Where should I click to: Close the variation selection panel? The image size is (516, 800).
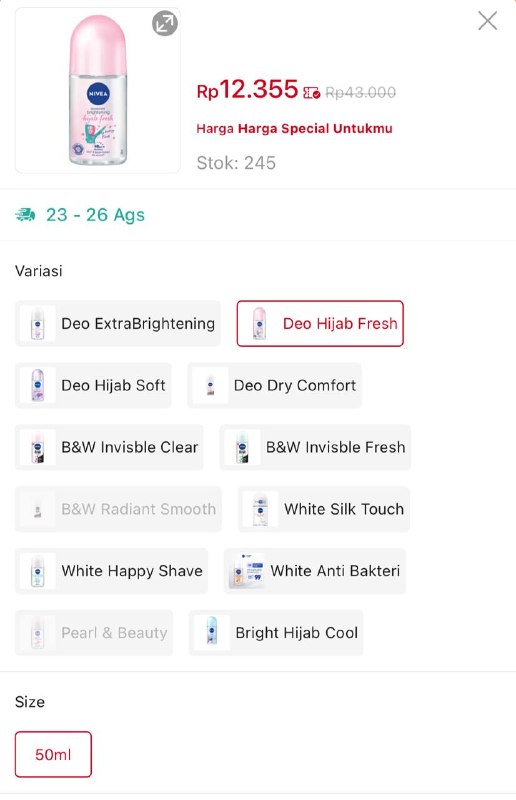[x=487, y=21]
